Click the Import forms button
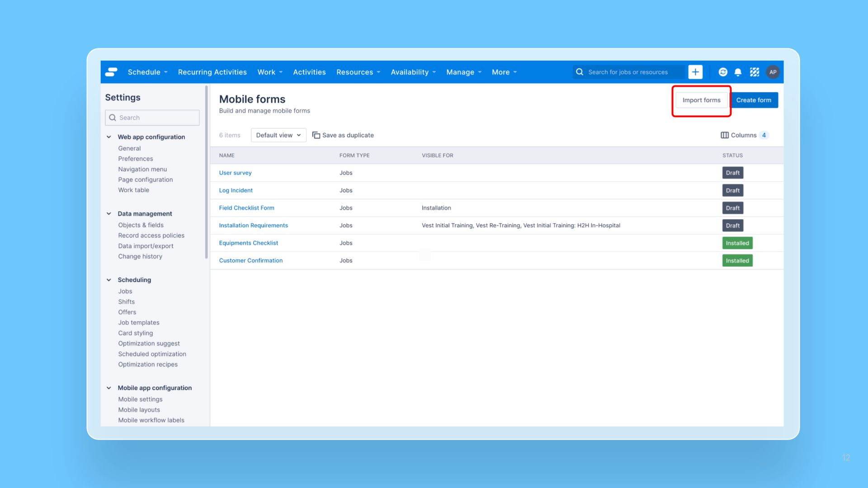 click(x=701, y=100)
